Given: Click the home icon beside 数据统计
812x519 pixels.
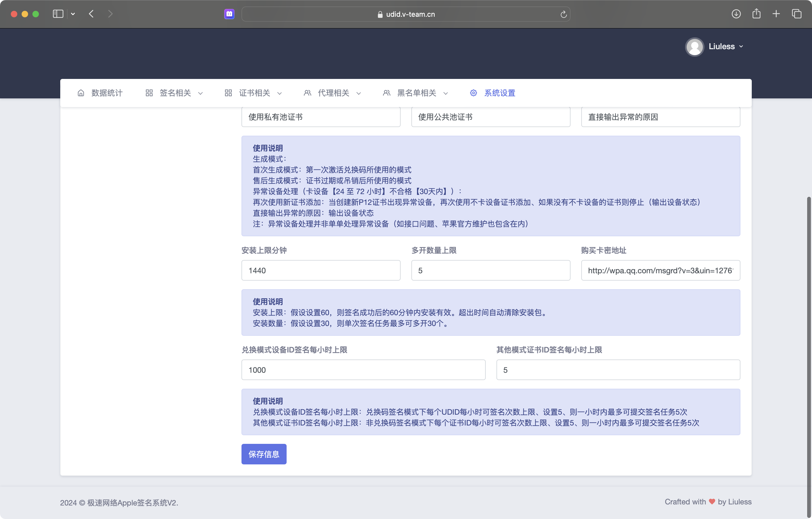Looking at the screenshot, I should (81, 93).
